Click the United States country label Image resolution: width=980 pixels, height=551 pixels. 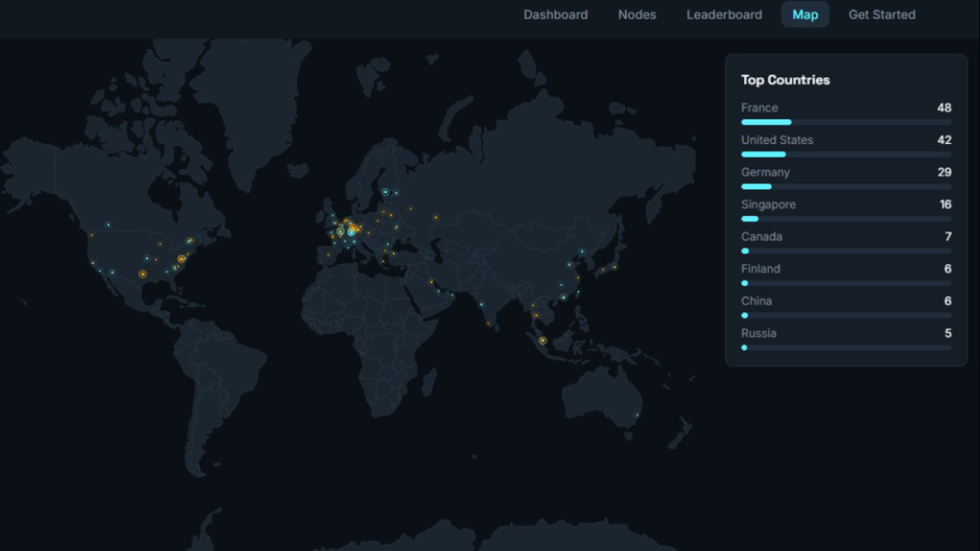pyautogui.click(x=777, y=140)
